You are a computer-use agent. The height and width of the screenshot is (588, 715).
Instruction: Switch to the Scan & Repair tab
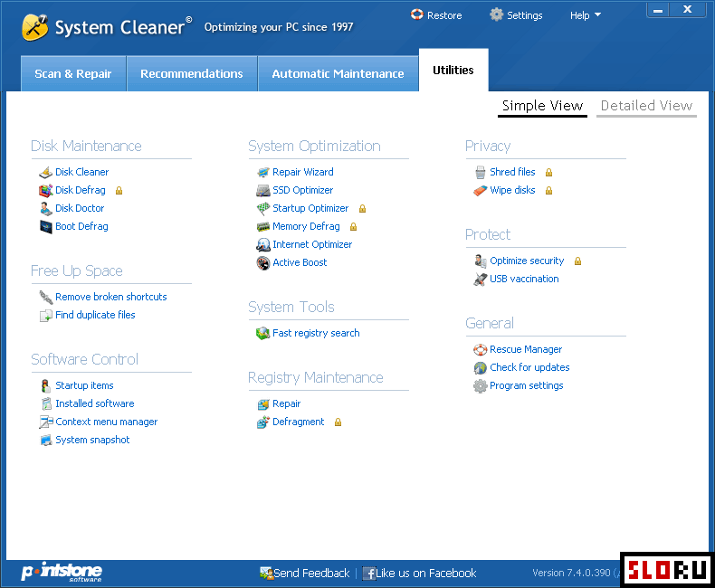click(73, 74)
